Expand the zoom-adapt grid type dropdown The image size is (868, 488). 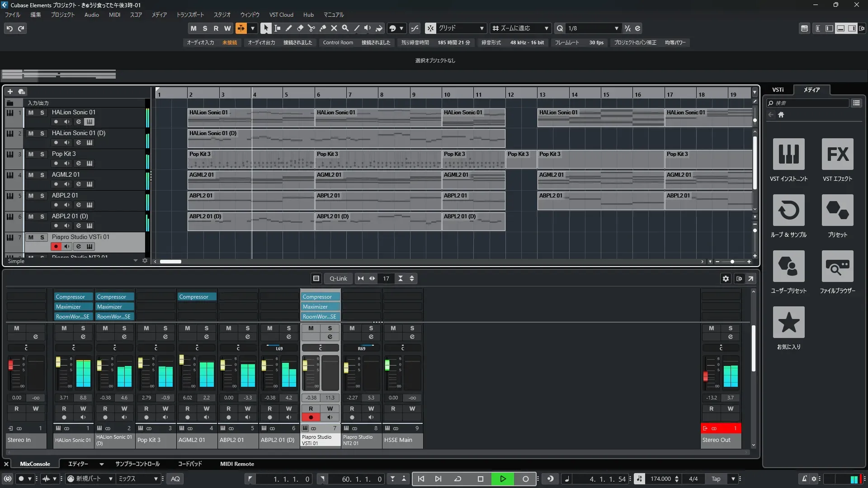point(546,28)
